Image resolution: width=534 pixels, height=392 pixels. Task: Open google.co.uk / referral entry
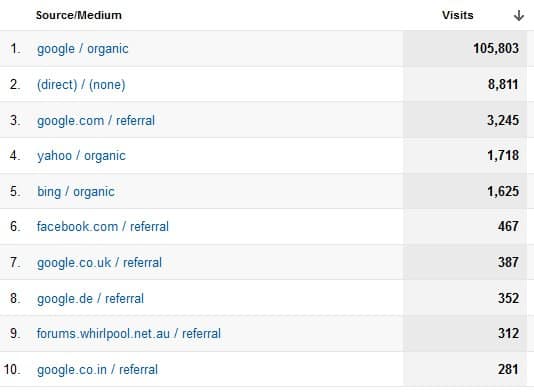pos(99,263)
